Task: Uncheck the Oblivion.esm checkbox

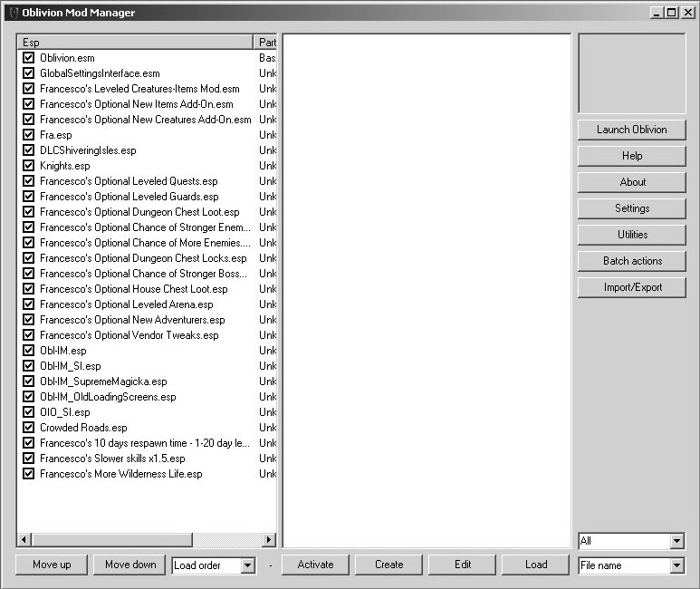Action: (x=29, y=58)
